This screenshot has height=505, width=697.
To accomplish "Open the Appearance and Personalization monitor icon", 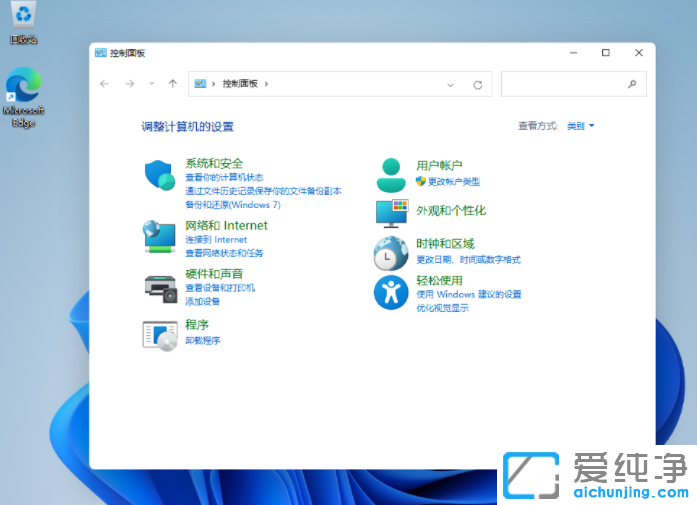I will (x=392, y=213).
